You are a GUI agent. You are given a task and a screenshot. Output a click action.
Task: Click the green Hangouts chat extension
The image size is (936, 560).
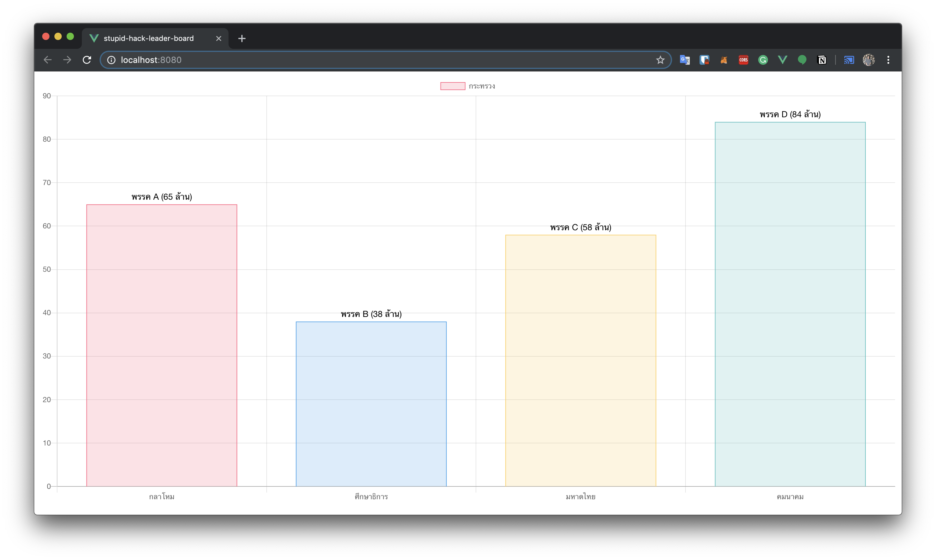coord(803,60)
